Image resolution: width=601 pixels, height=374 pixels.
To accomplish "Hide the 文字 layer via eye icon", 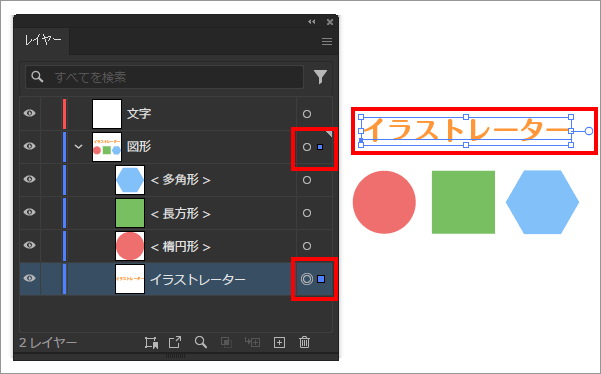I will 30,113.
